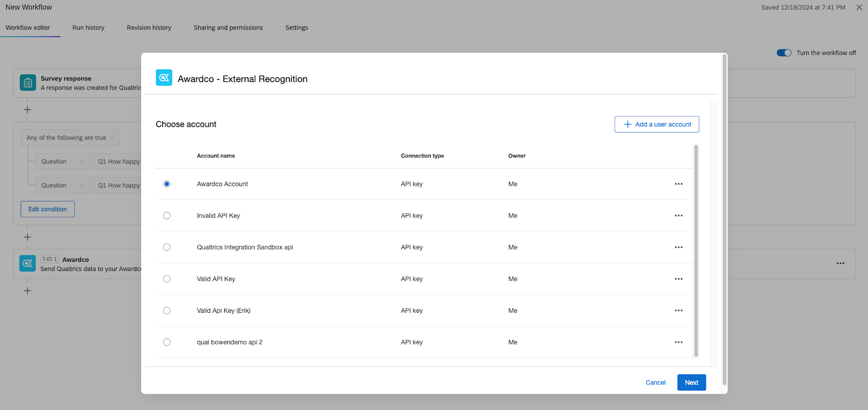Open the first Question dropdown

coord(62,162)
